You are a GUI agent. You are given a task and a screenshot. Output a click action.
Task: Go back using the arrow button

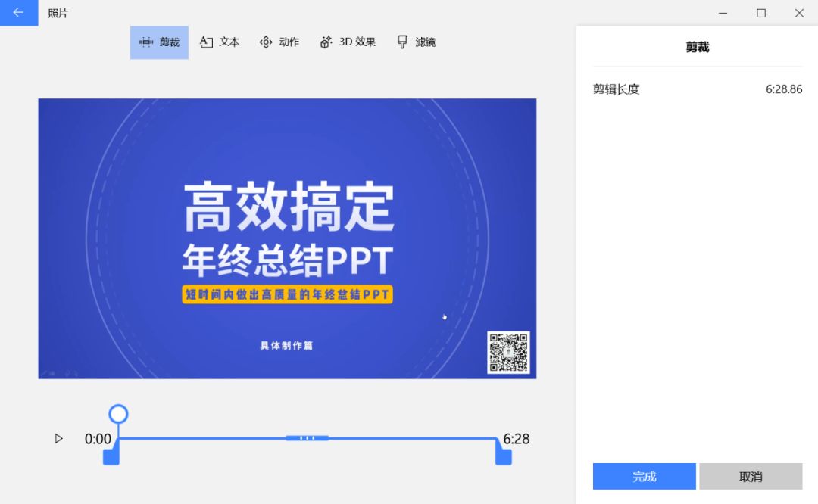pos(19,13)
